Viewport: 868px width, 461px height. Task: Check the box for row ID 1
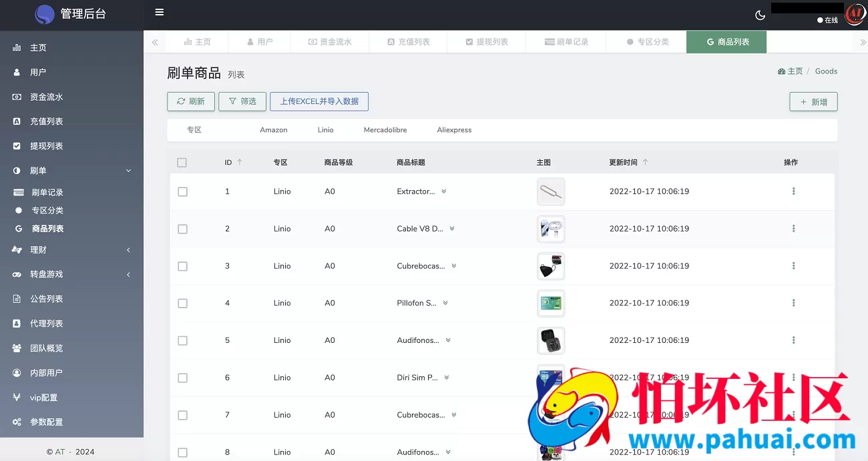coord(182,191)
